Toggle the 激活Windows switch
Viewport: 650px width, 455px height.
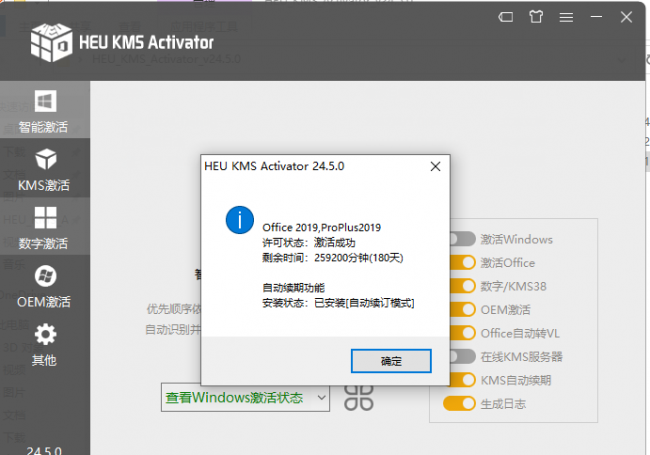coord(462,239)
